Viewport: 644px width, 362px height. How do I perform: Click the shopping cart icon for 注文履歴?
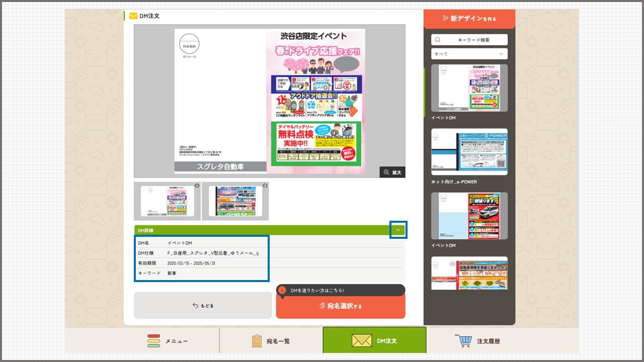tap(463, 341)
